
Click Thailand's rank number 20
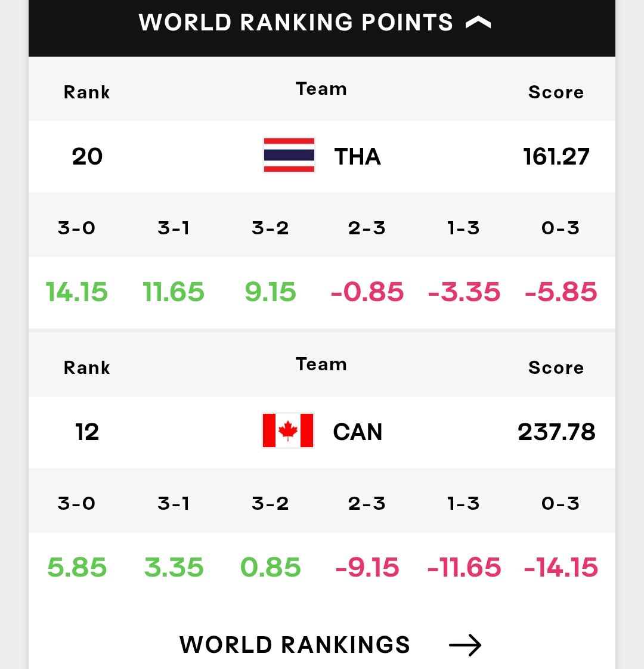(x=87, y=157)
